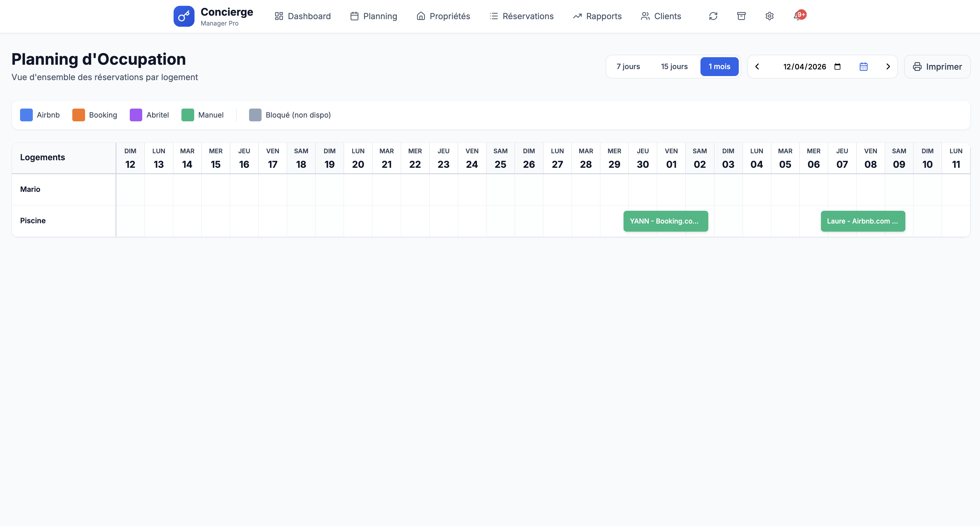Click the blue calendar today icon

coord(863,66)
